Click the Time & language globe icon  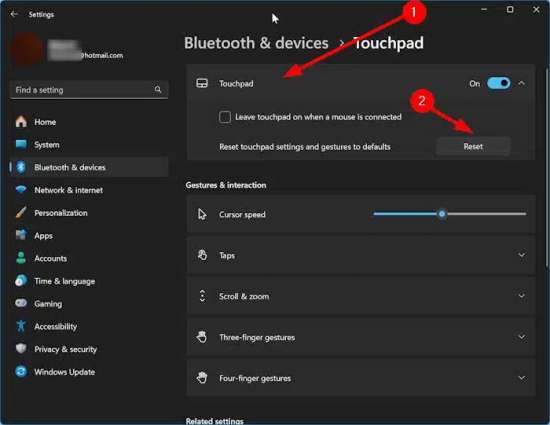click(21, 281)
